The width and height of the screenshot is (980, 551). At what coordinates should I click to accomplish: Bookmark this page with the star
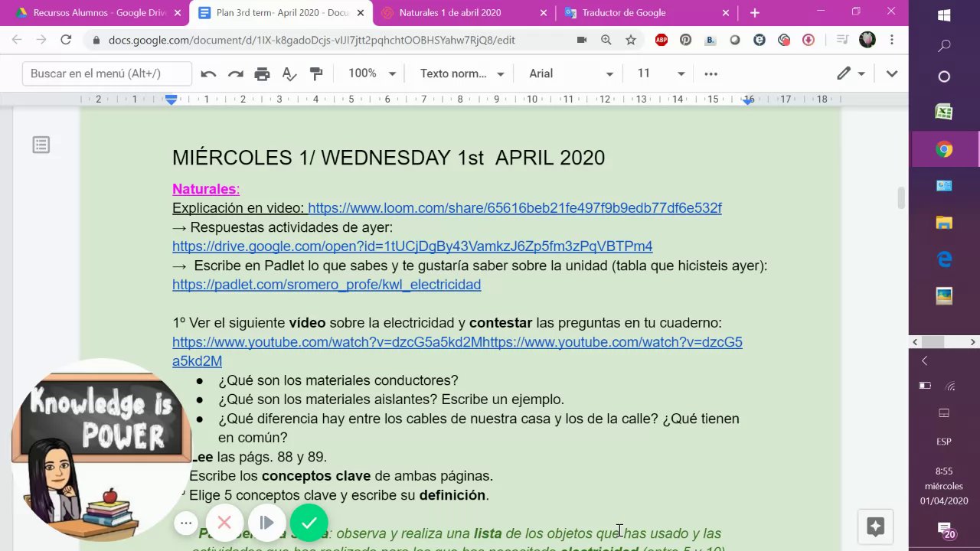point(631,40)
